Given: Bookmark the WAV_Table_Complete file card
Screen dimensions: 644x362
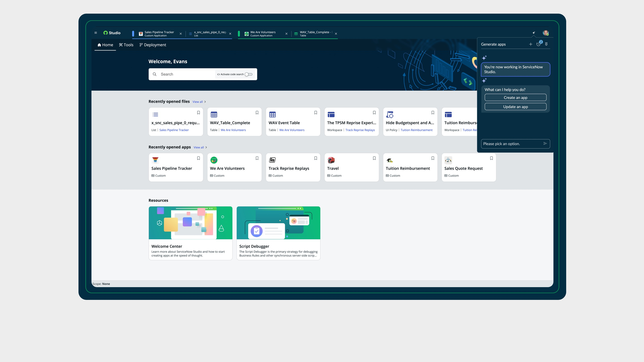Looking at the screenshot, I should coord(257,113).
